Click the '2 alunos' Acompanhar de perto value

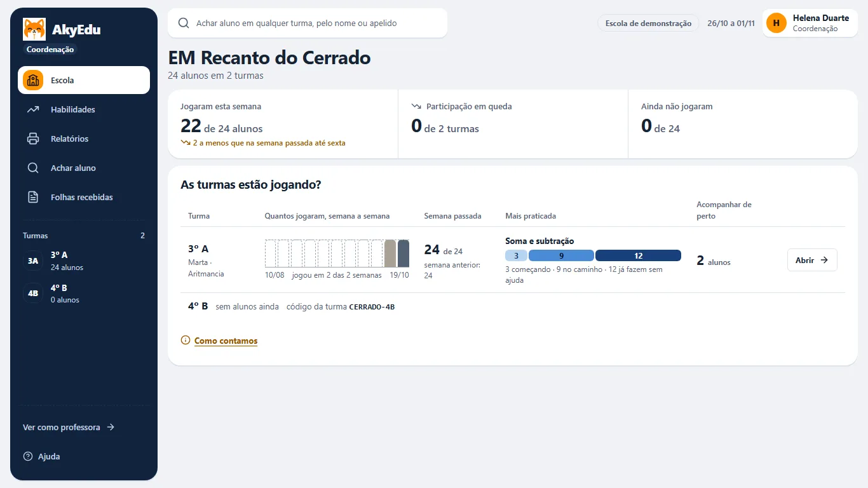pos(714,261)
